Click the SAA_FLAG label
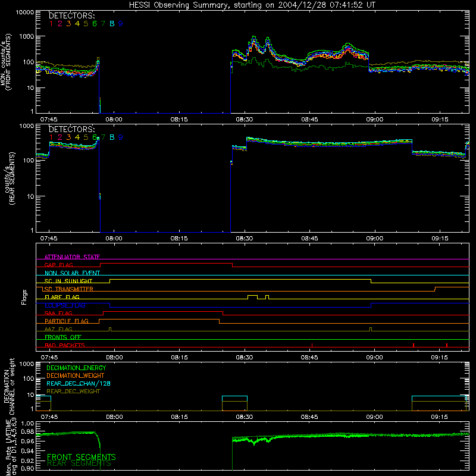This screenshot has height=476, width=476. (58, 313)
